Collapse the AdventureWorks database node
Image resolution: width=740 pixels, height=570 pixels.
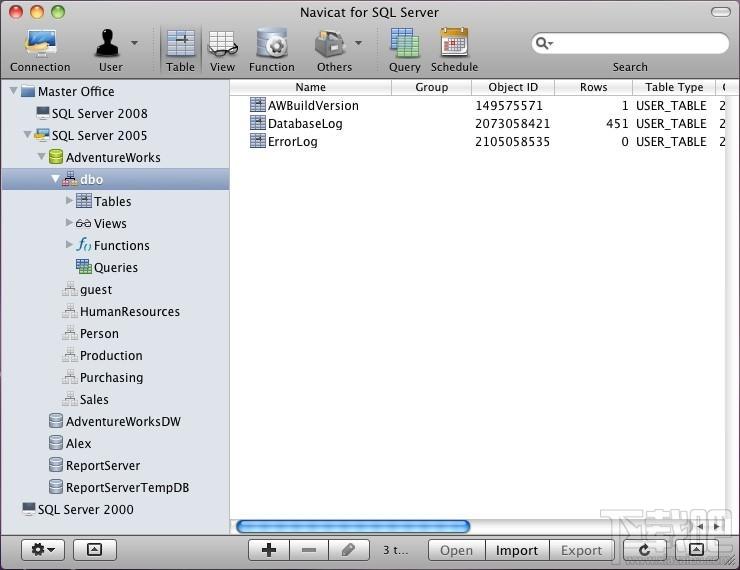coord(42,157)
